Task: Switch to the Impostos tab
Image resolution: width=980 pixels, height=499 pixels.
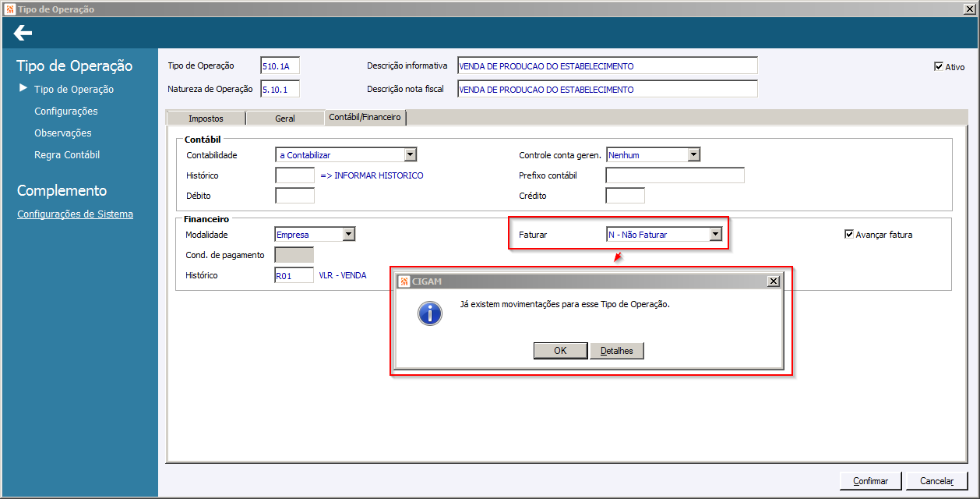Action: [206, 119]
